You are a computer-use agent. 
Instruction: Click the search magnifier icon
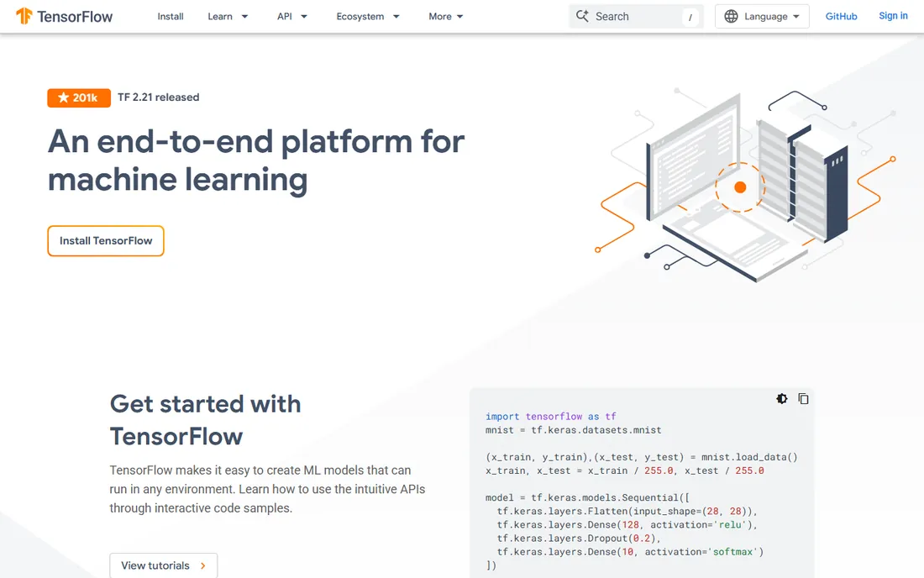(x=582, y=16)
